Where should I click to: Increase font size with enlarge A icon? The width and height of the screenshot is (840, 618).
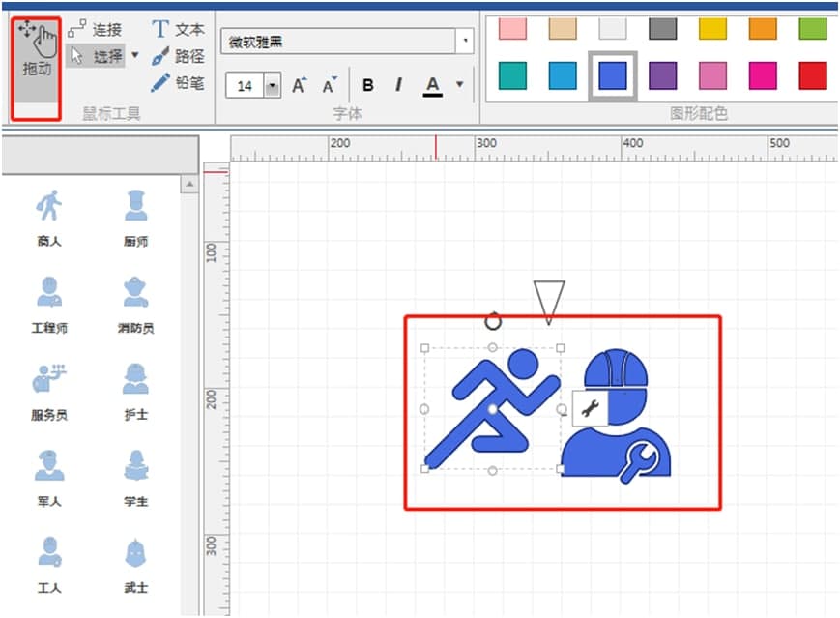tap(300, 85)
